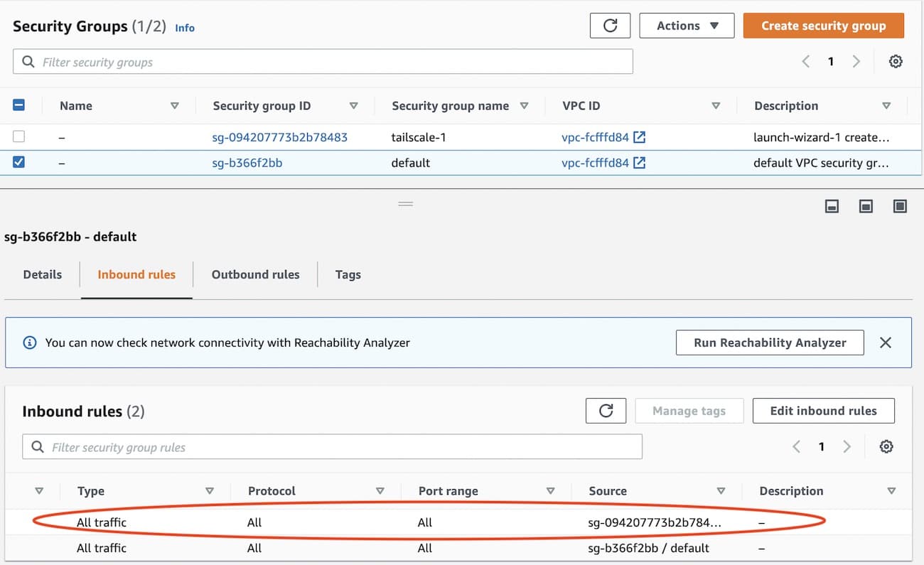The width and height of the screenshot is (924, 565).
Task: Open settings gear for the security groups table
Action: tap(896, 61)
